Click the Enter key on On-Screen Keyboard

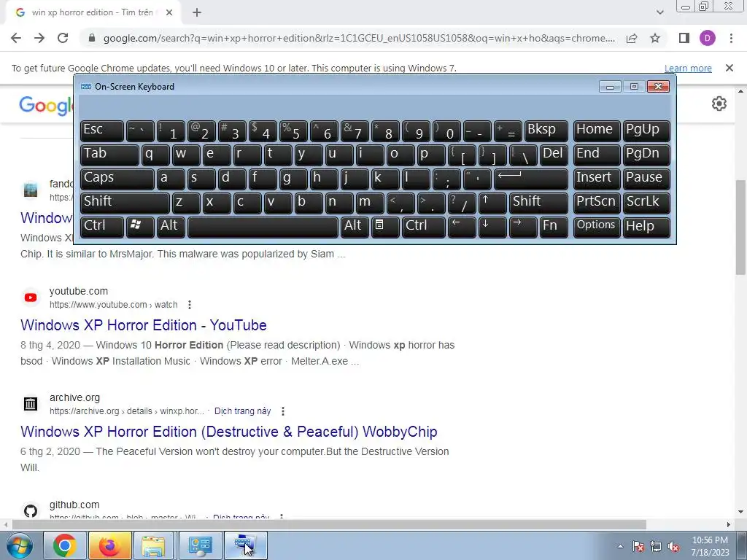tap(531, 179)
